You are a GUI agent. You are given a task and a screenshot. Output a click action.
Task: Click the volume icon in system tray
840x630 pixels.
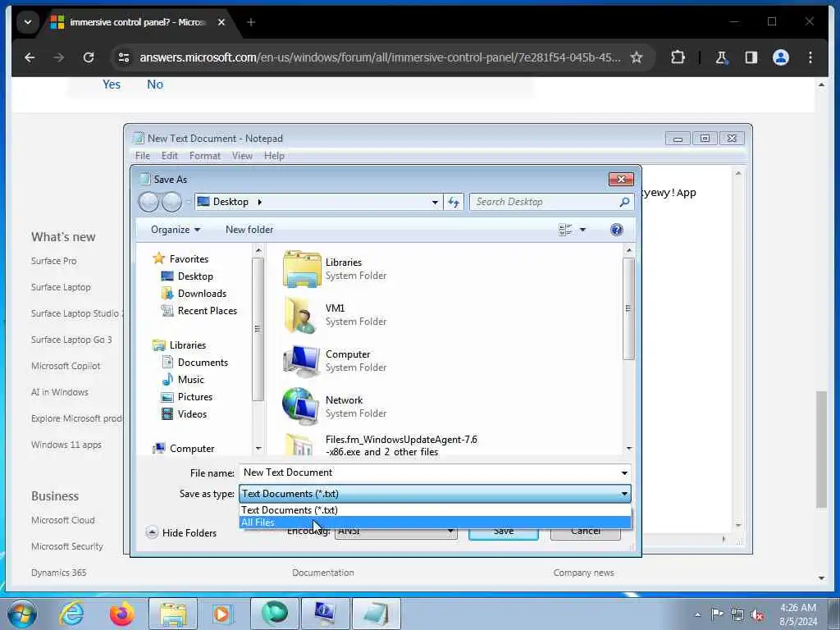tap(757, 615)
